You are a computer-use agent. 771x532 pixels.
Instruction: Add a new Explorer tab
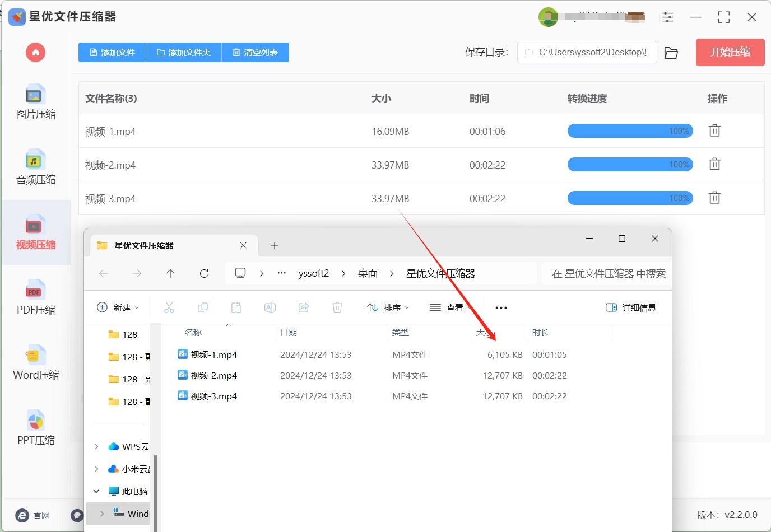[x=274, y=246]
